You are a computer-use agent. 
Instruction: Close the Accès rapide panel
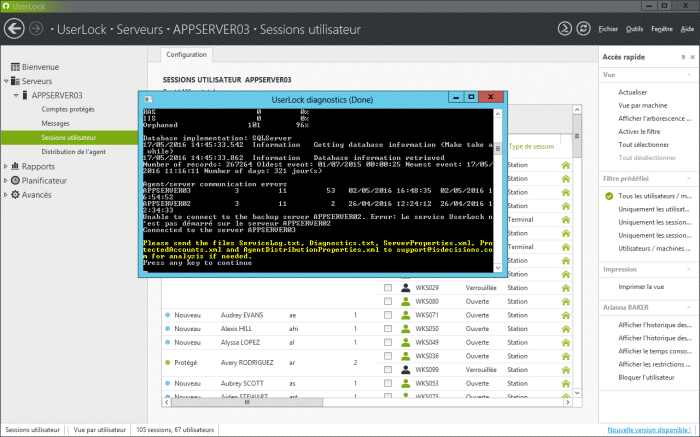[x=692, y=57]
